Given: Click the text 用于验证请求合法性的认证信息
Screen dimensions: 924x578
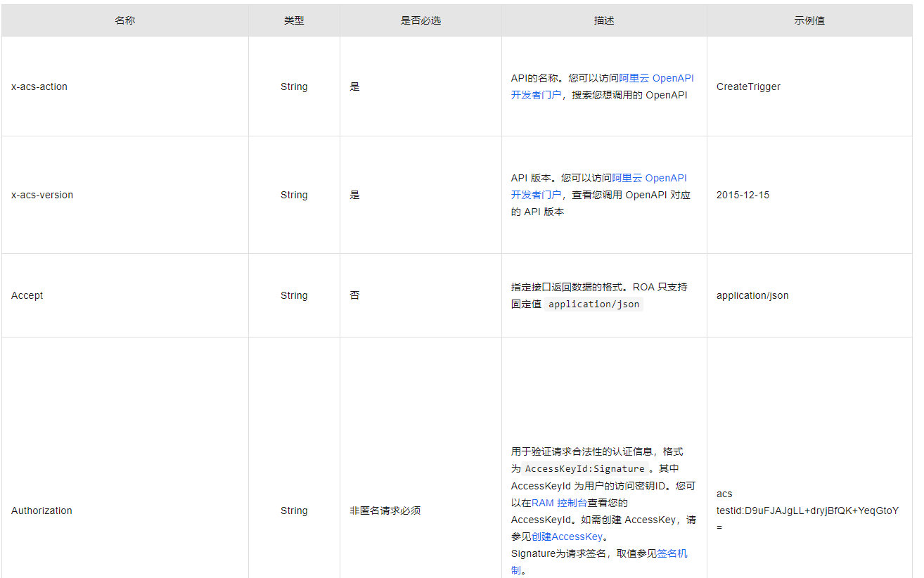Looking at the screenshot, I should 581,451.
